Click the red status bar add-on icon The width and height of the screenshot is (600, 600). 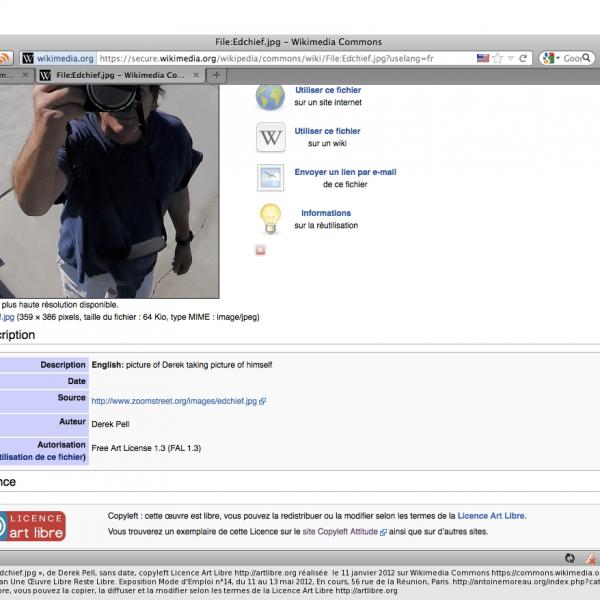590,558
